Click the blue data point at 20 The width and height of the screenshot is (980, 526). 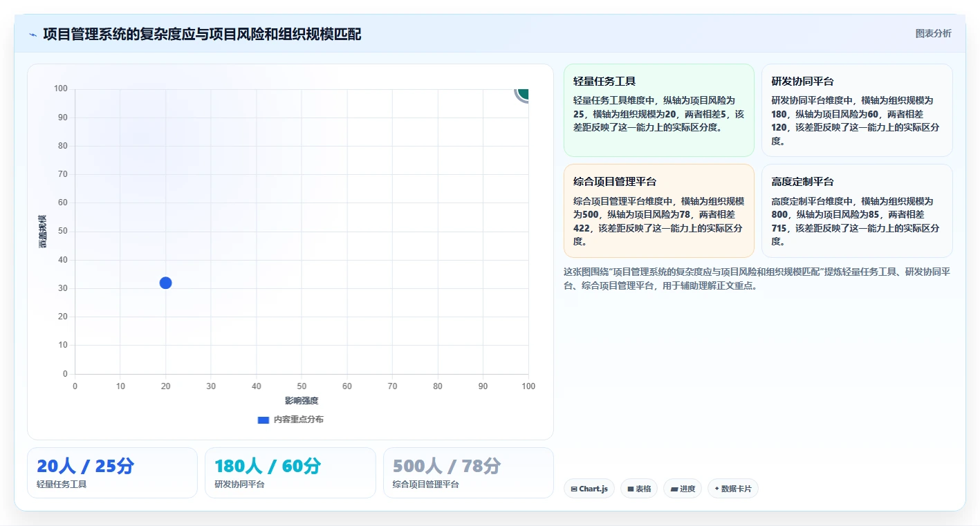click(x=165, y=283)
